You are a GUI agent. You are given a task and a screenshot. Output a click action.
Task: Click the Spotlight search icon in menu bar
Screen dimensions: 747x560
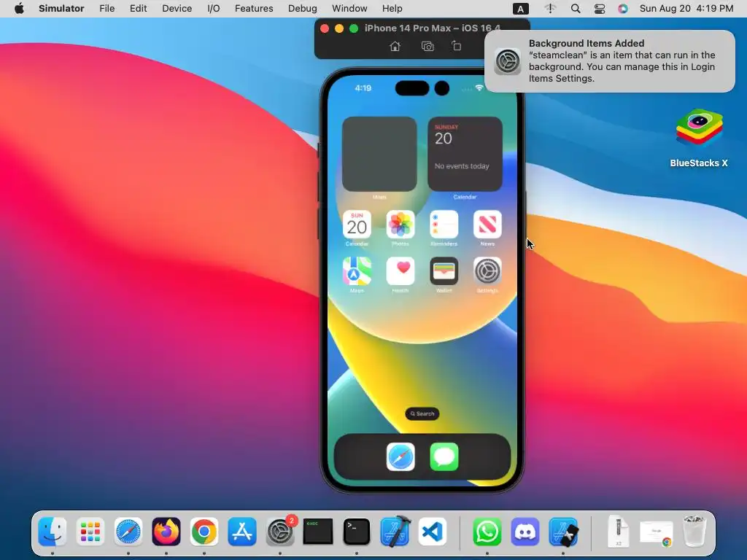tap(576, 9)
